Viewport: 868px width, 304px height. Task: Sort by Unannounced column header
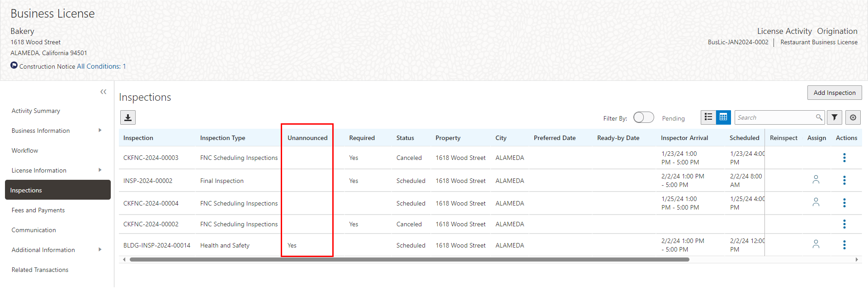[x=307, y=138]
